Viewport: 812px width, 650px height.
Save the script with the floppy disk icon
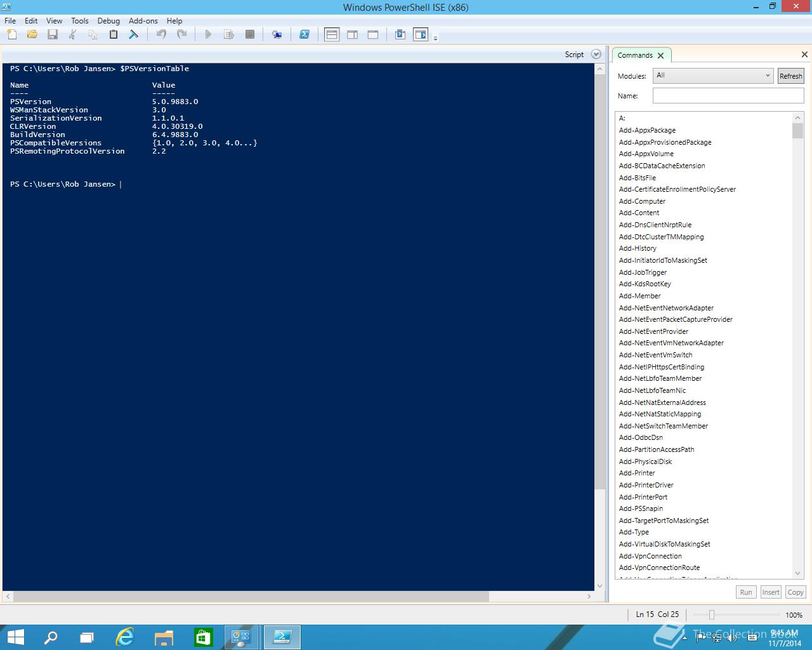click(53, 35)
